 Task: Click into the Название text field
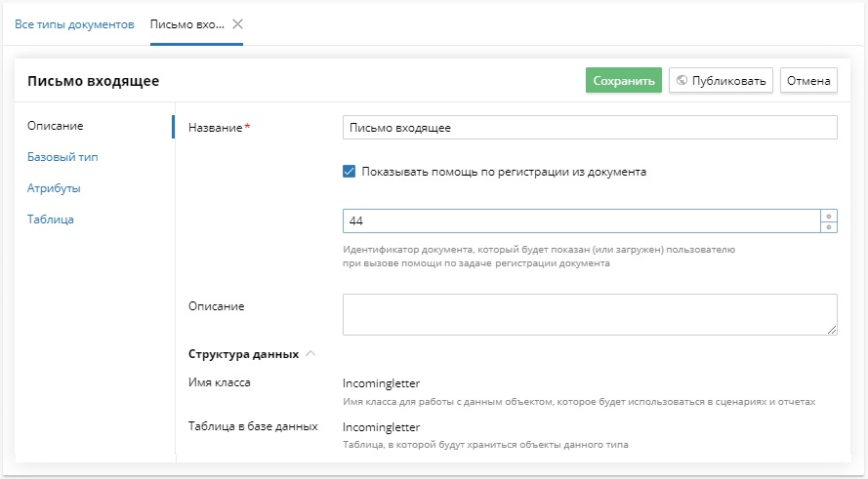(x=590, y=128)
